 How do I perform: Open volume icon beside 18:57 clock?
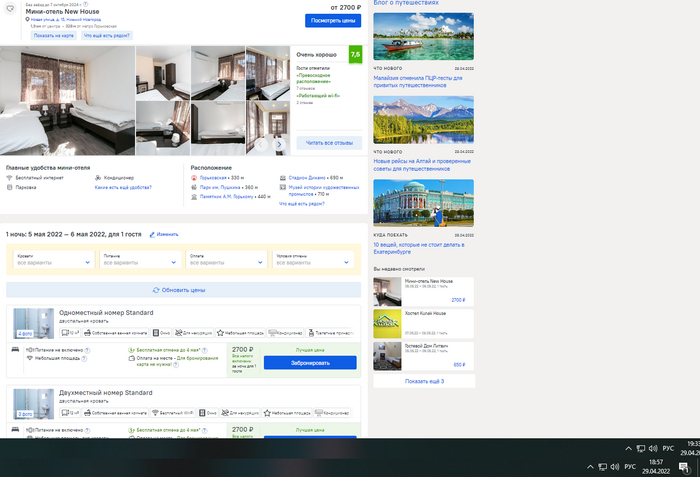pyautogui.click(x=615, y=467)
